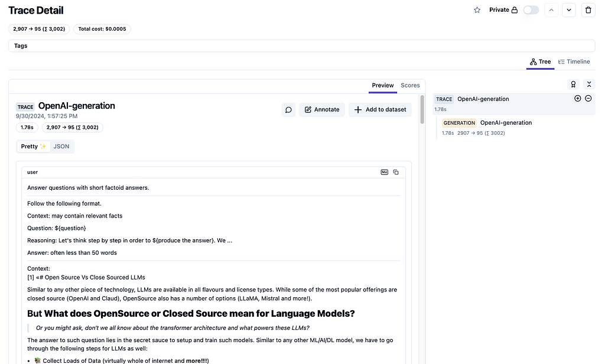The height and width of the screenshot is (364, 605).
Task: Select TRACE OpenAI-generation tree row
Action: pyautogui.click(x=514, y=104)
